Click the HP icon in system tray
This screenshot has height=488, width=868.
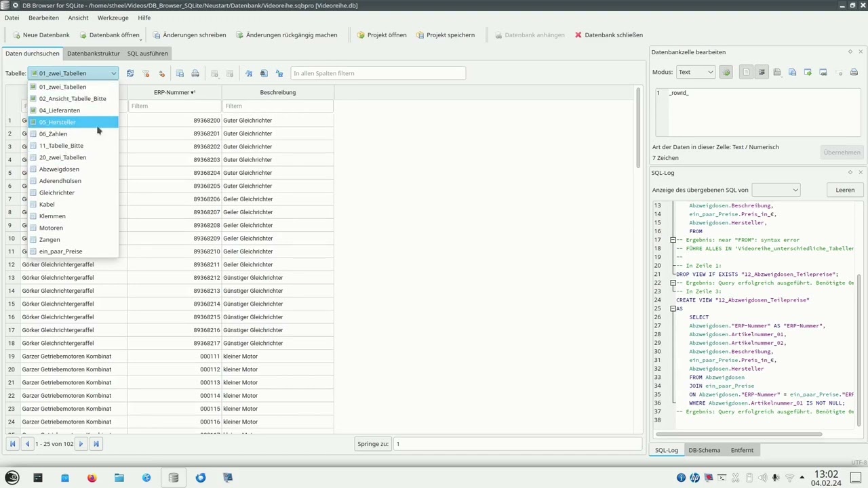(694, 478)
